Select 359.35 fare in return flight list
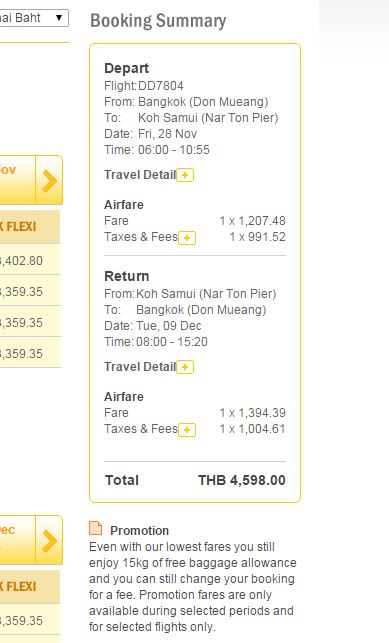 (30, 620)
